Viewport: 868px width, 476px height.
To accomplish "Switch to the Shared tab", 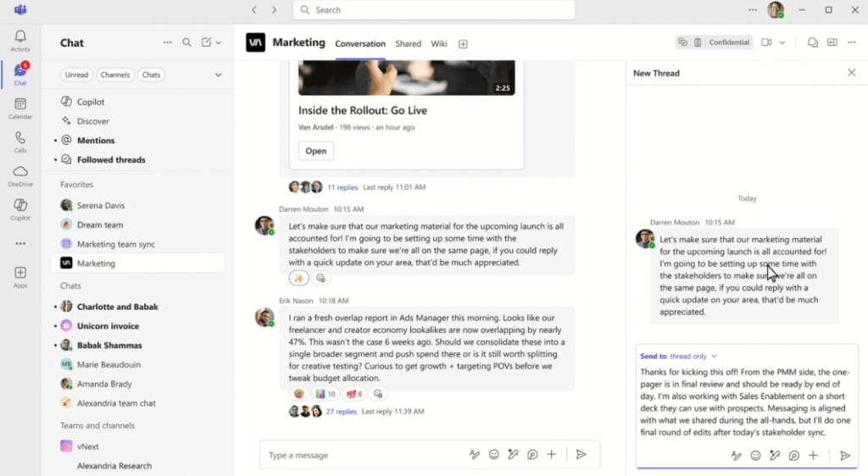I will (408, 43).
